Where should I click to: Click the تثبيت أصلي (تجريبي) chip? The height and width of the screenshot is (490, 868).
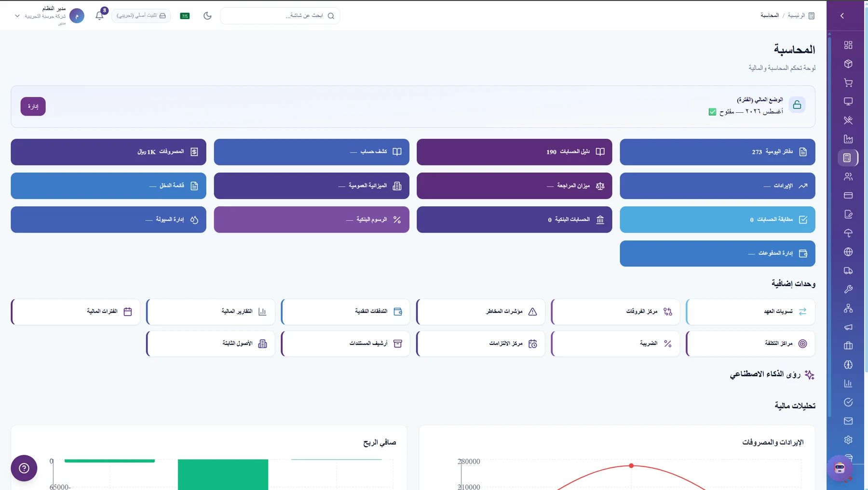point(141,15)
